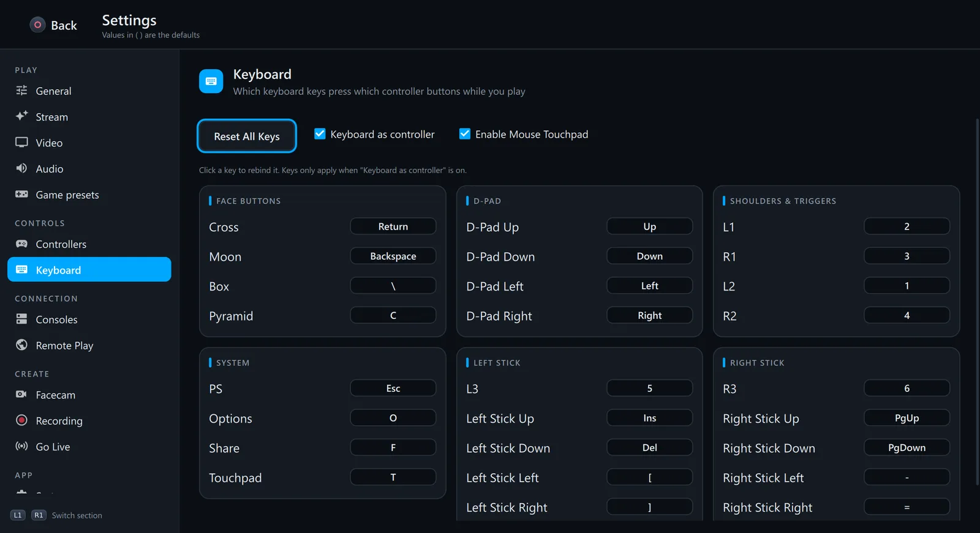Open the Stream settings section
980x533 pixels.
(89, 117)
